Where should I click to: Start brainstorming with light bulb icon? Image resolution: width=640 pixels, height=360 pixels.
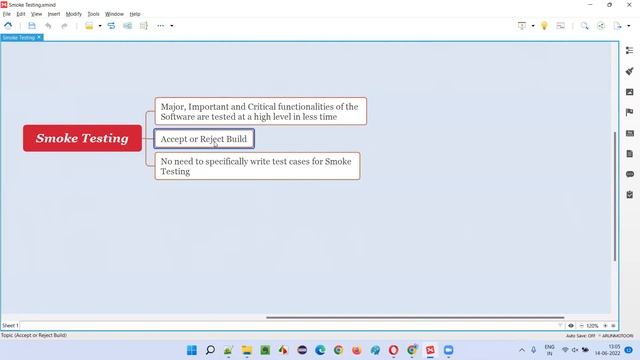point(544,26)
